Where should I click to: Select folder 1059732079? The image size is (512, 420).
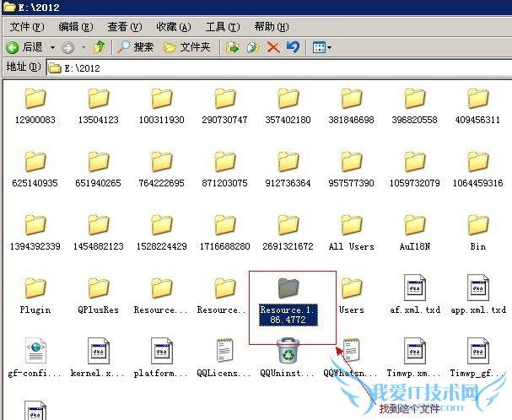415,170
